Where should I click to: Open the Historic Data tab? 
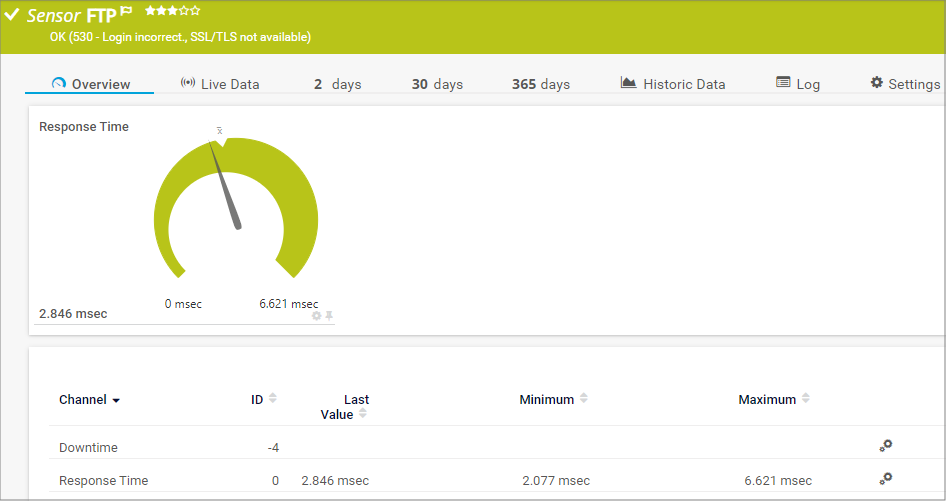[672, 84]
